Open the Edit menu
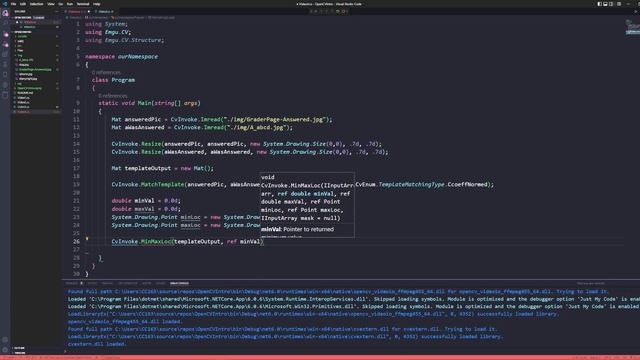Viewport: 640px width, 360px height. (x=23, y=4)
